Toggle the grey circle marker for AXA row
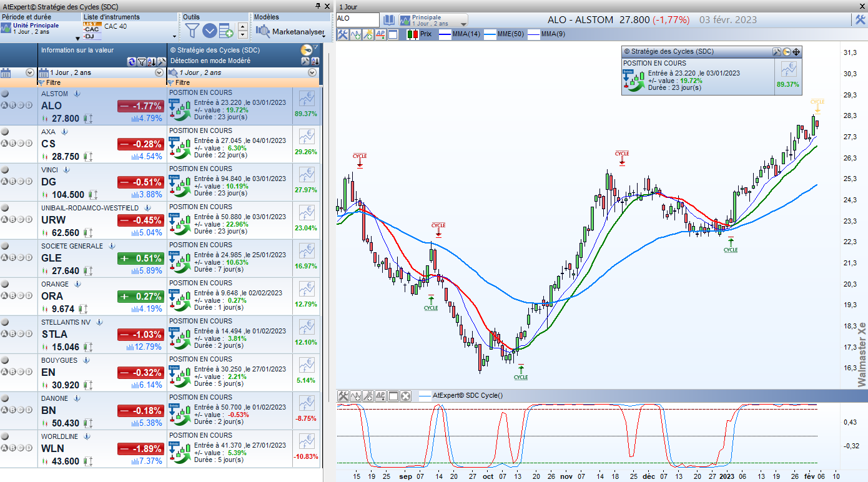Viewport: 868px width, 482px height. pos(5,132)
